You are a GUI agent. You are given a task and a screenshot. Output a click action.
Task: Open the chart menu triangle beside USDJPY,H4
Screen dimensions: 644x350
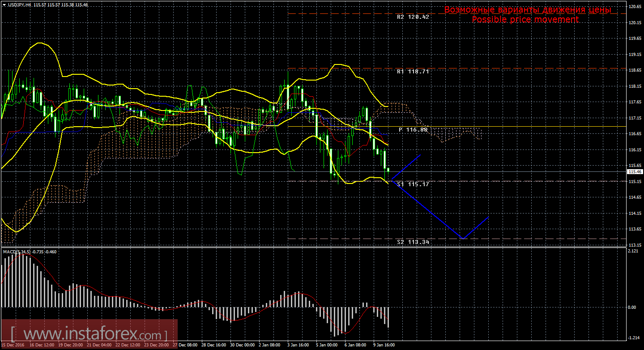[4, 4]
